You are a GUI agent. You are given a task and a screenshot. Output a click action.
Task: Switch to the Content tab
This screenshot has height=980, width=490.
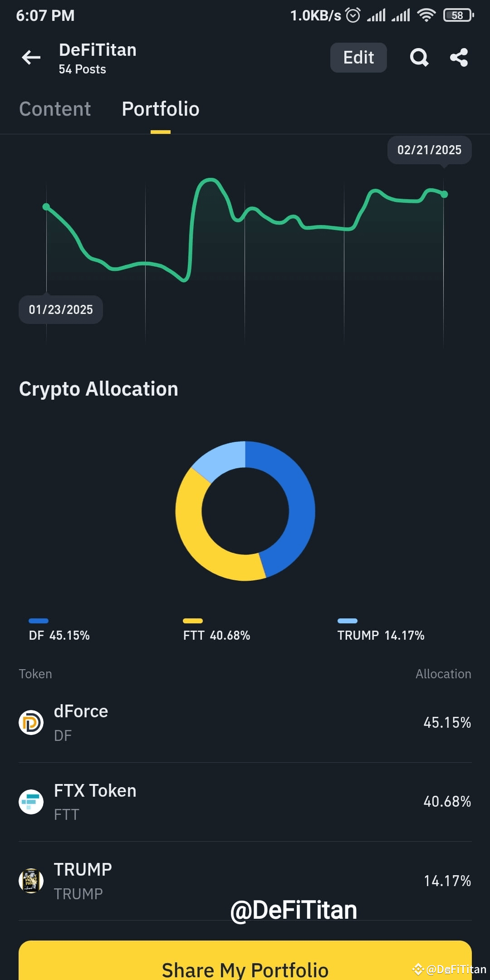[x=54, y=109]
